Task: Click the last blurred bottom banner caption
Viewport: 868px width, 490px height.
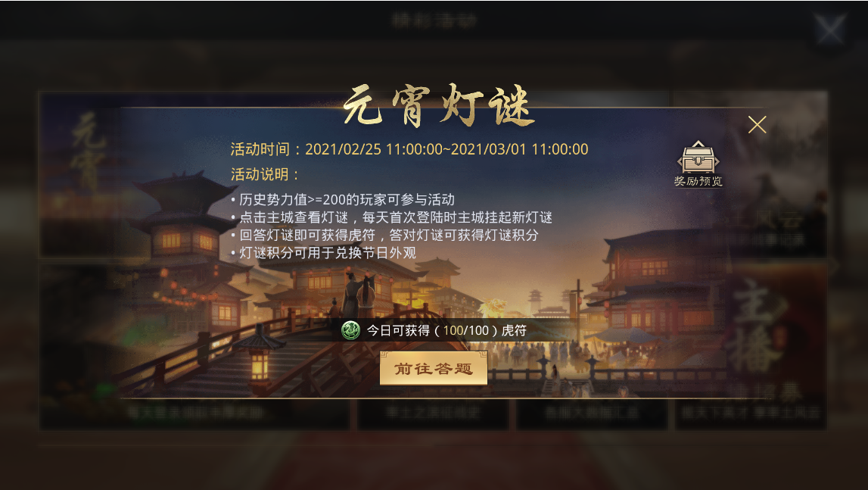Action: point(751,413)
